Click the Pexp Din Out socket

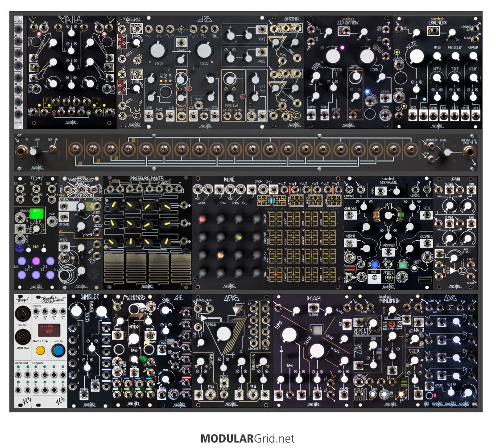pyautogui.click(x=22, y=315)
